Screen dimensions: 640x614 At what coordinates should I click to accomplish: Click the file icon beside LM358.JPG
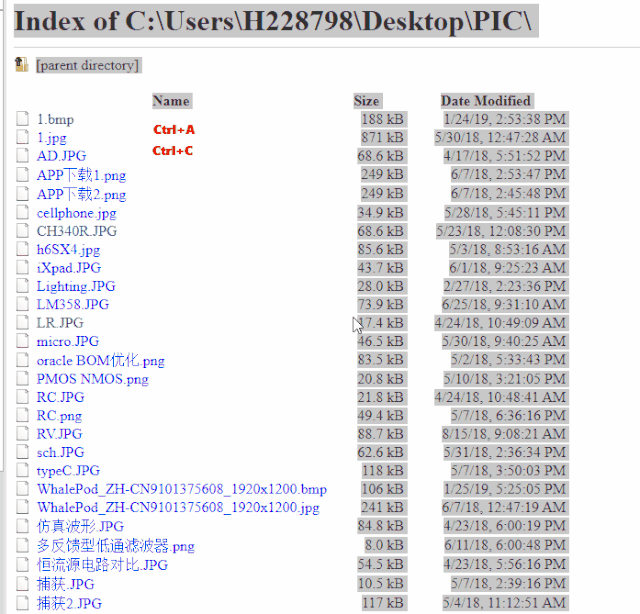[22, 304]
